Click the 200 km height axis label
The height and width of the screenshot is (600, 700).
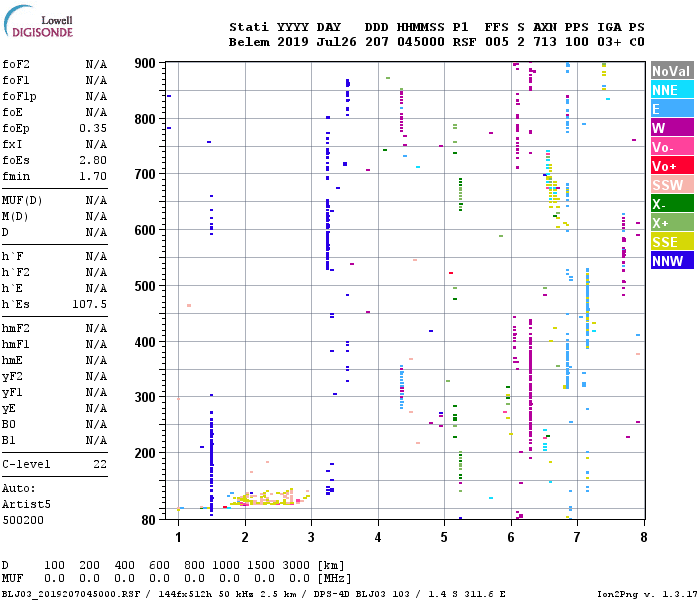click(x=145, y=453)
